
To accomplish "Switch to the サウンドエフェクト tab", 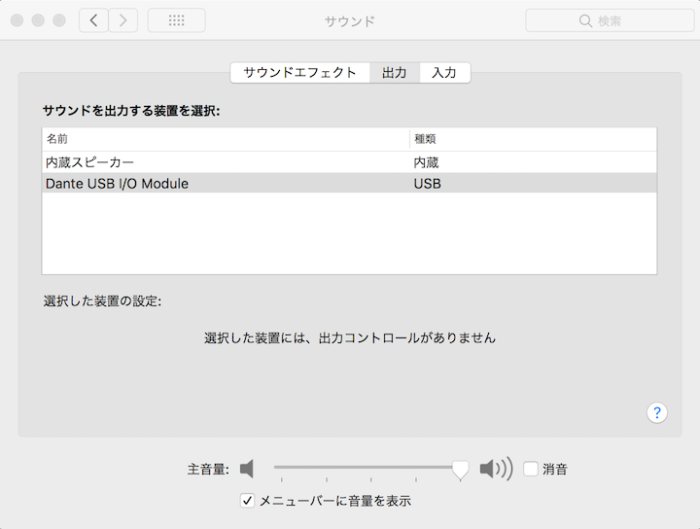I will 299,73.
